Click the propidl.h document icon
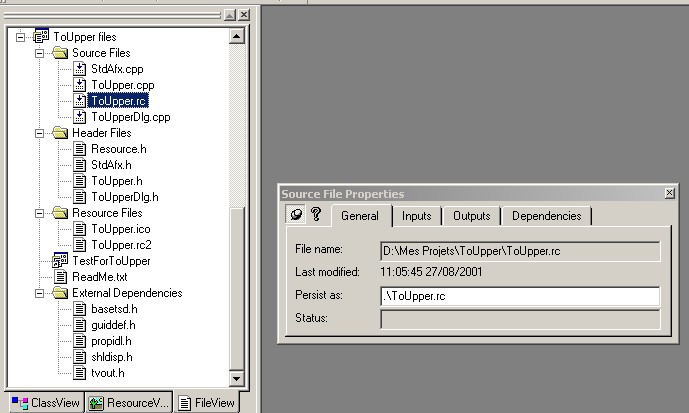The width and height of the screenshot is (689, 413). tap(80, 341)
